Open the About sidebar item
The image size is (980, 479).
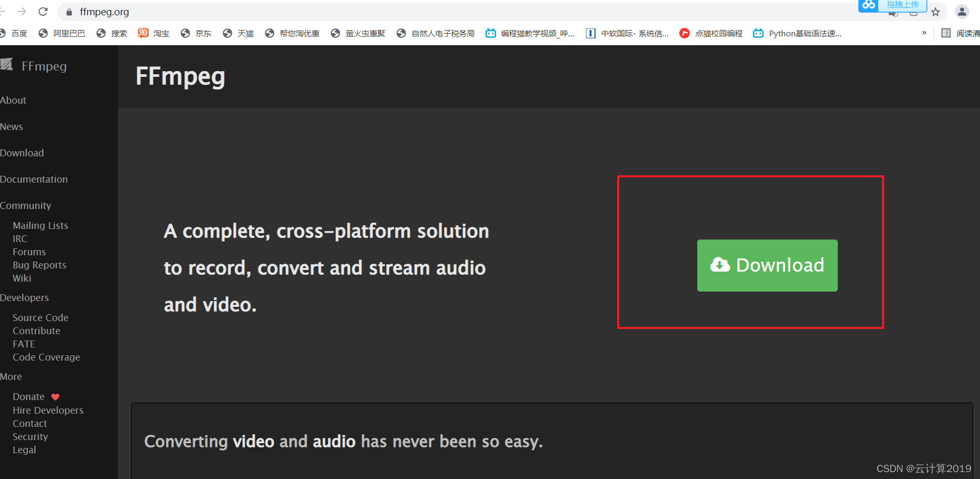pos(13,100)
